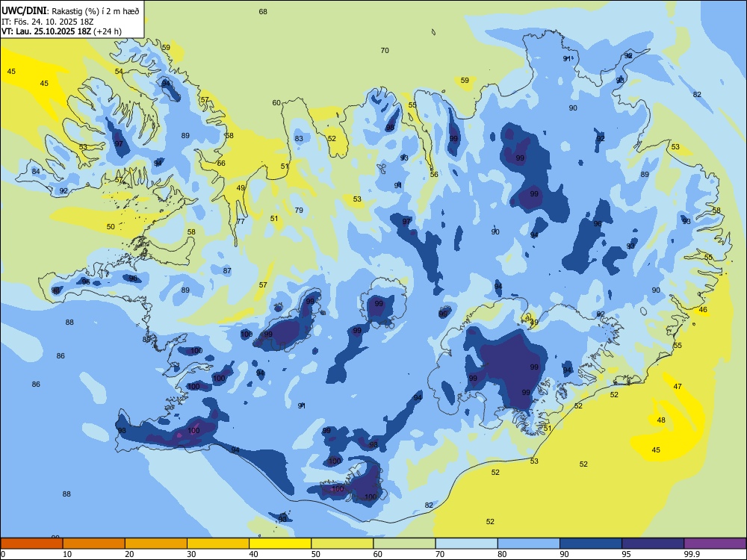
Task: Click the legend tick label 40
Action: tap(253, 554)
